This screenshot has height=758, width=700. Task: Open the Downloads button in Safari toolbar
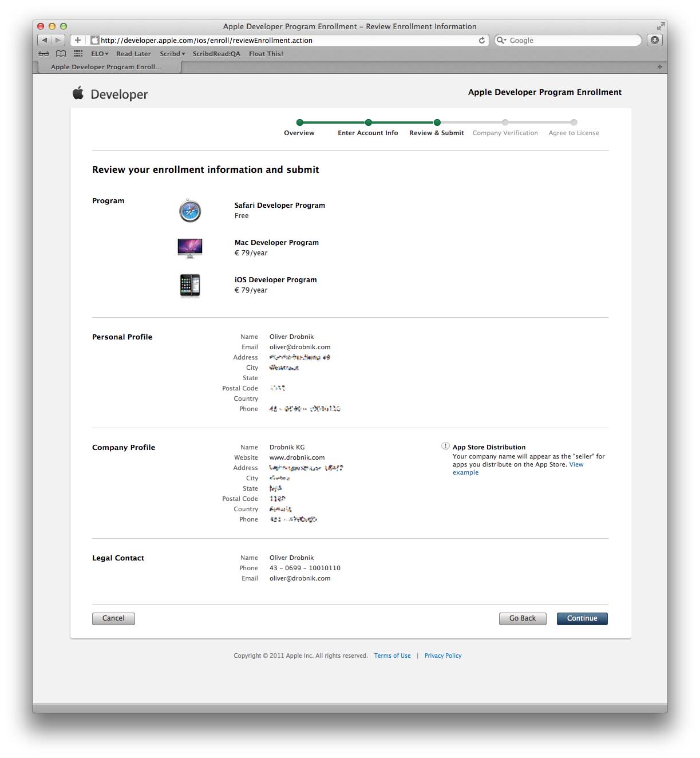655,40
